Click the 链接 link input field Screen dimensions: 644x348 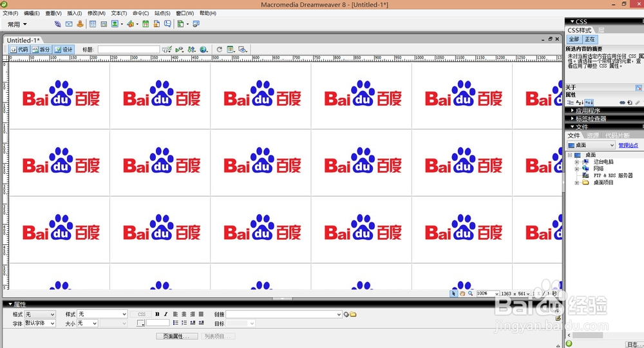pyautogui.click(x=284, y=314)
